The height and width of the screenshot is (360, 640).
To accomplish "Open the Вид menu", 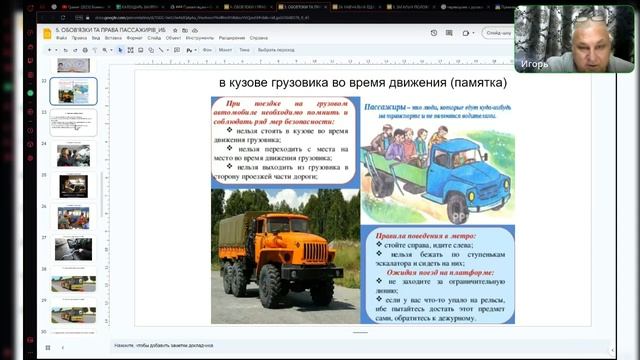I will click(x=96, y=38).
